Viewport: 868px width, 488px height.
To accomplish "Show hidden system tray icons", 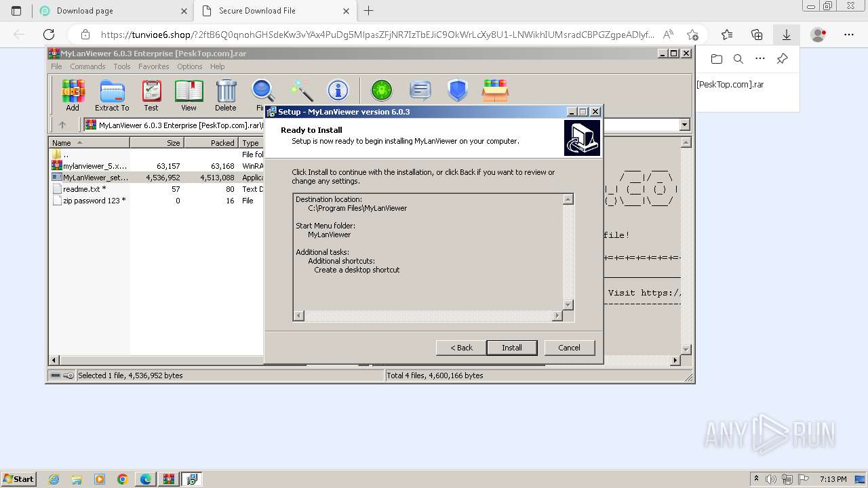I will click(x=757, y=479).
